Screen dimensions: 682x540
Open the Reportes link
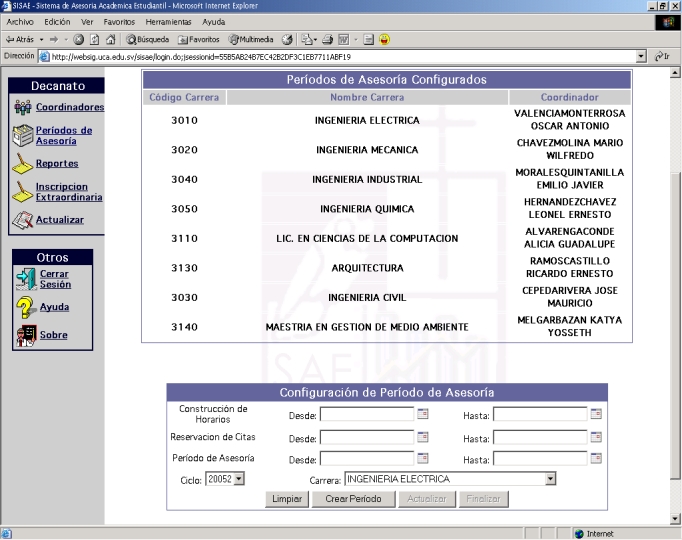57,163
